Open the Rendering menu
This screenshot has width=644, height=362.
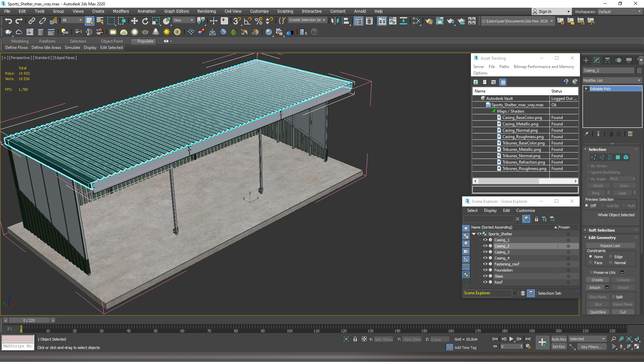tap(207, 11)
